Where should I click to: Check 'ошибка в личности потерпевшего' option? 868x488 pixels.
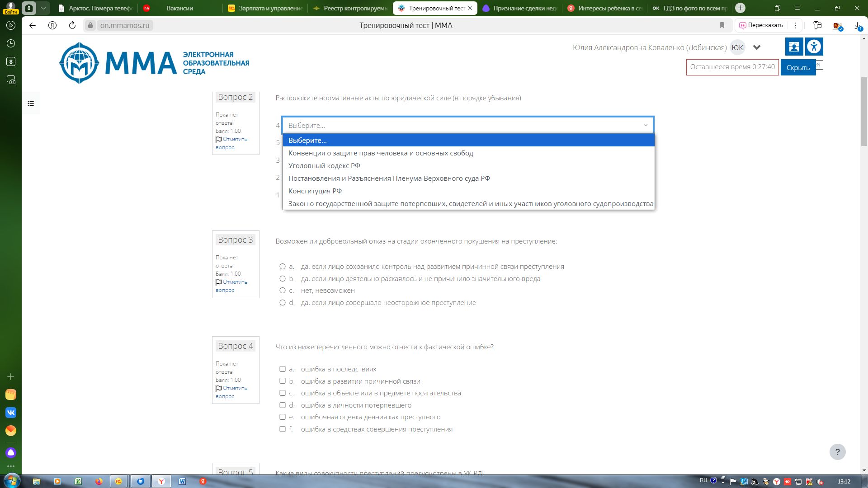[x=283, y=405]
